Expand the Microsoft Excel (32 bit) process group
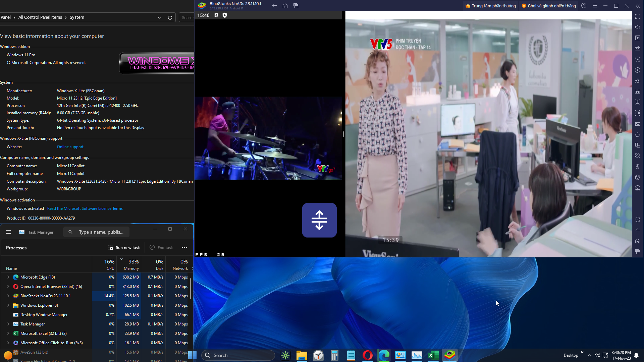The height and width of the screenshot is (362, 644). pyautogui.click(x=8, y=334)
